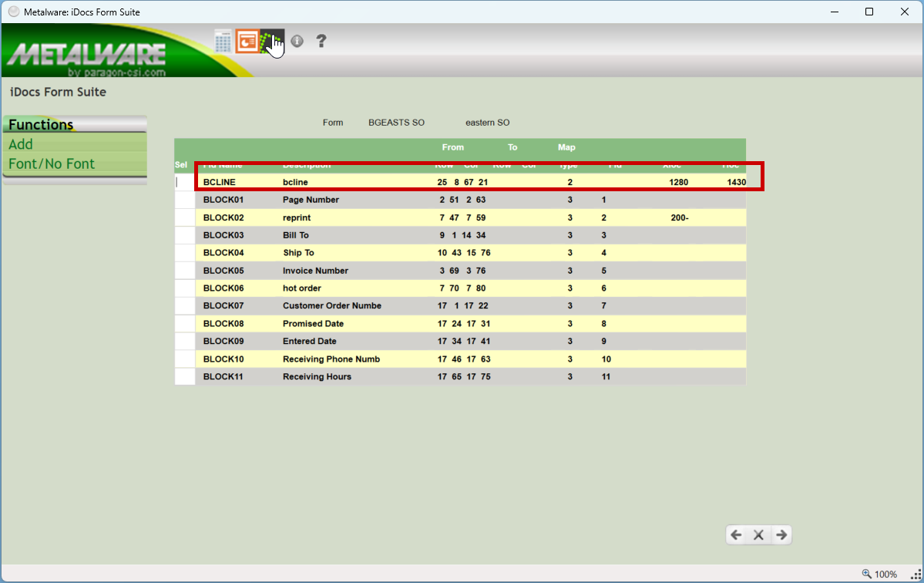Click the form code 'BGEASTS SO'

pyautogui.click(x=396, y=123)
